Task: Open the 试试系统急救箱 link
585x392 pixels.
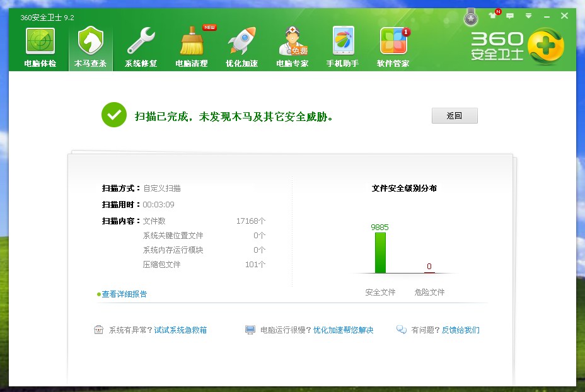Action: tap(180, 330)
